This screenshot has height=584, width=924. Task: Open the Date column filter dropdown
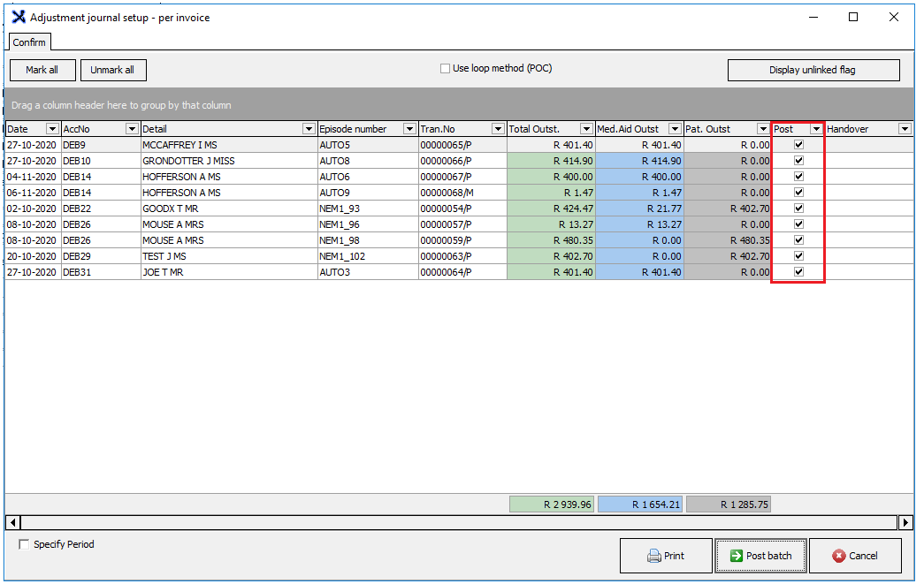pos(52,129)
